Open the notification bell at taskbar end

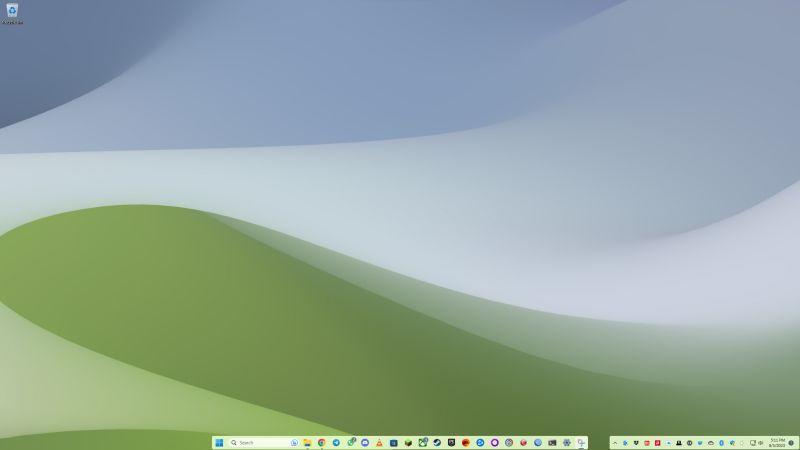pyautogui.click(x=791, y=443)
